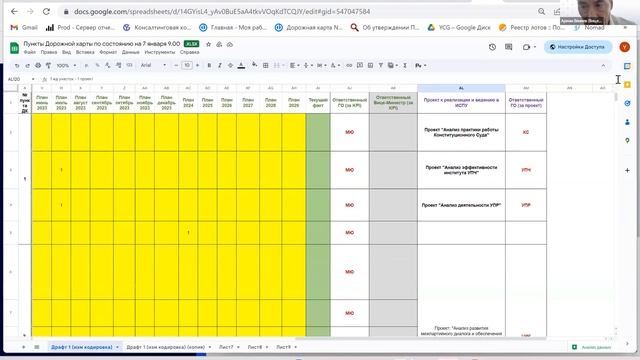Open text rotation dropdown
640x360 pixels.
(x=335, y=65)
